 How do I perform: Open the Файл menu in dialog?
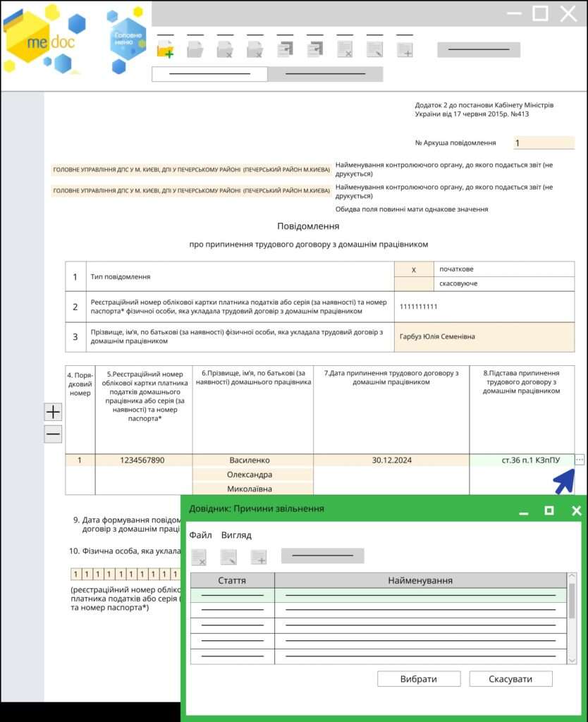point(200,535)
